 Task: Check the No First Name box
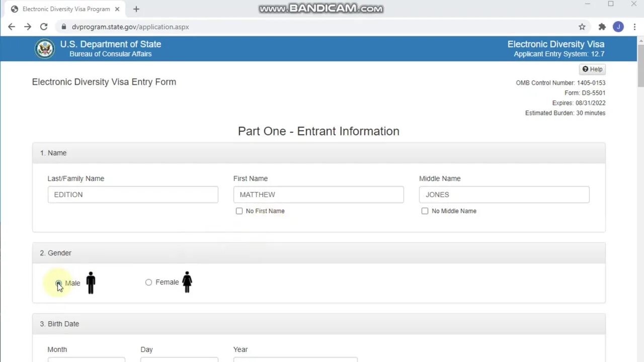tap(239, 211)
